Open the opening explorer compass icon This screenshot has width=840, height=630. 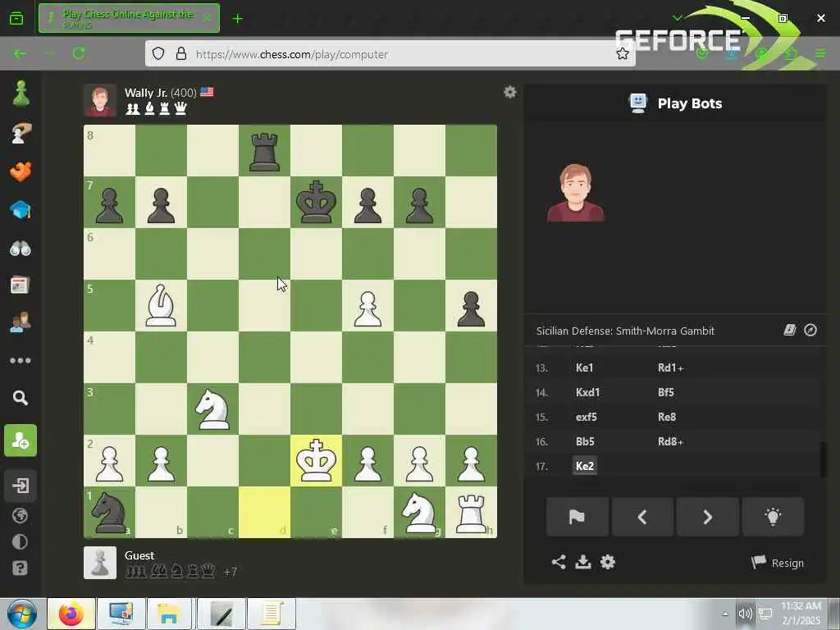810,330
